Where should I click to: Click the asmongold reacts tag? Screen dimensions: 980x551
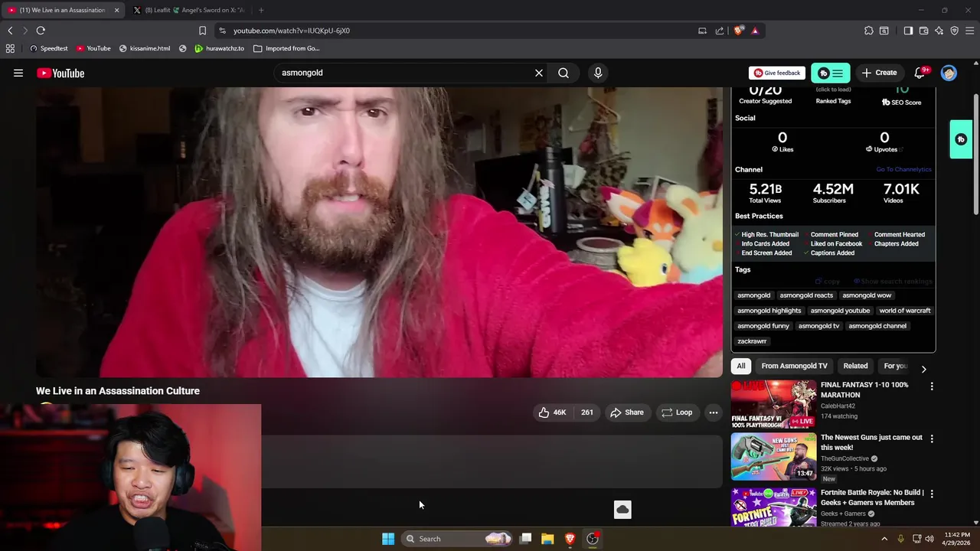(806, 295)
